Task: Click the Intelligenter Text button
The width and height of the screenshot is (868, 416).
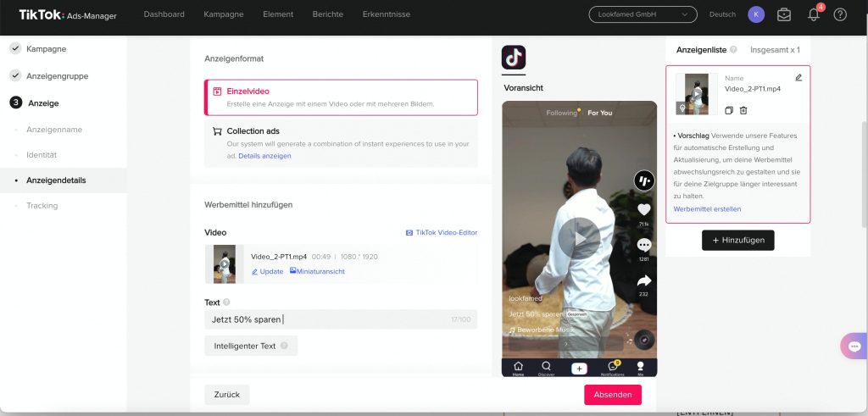Action: click(x=251, y=346)
